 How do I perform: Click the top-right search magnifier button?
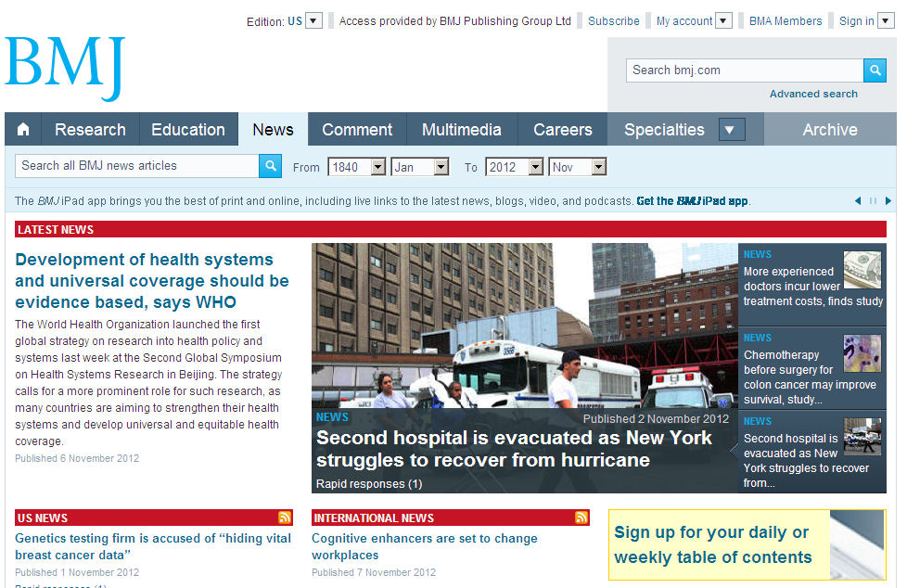pos(875,70)
